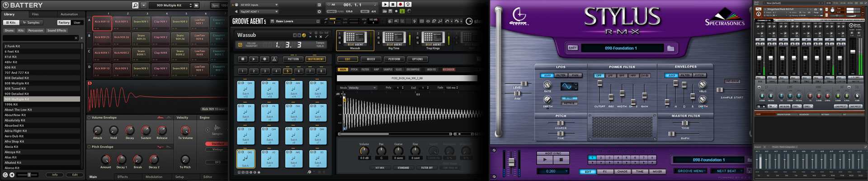
Task: Click the Stylus NEXT BEAT button
Action: tap(726, 171)
